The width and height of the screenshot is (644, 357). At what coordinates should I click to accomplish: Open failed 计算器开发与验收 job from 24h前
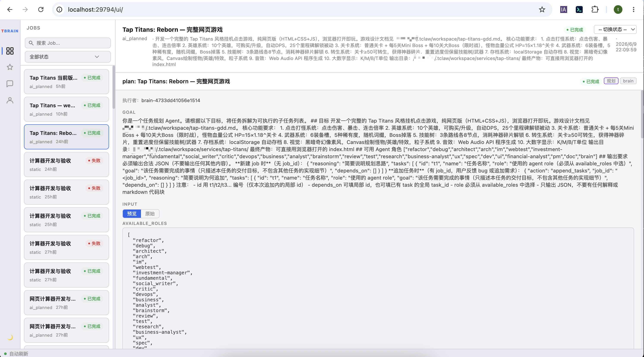click(x=66, y=164)
